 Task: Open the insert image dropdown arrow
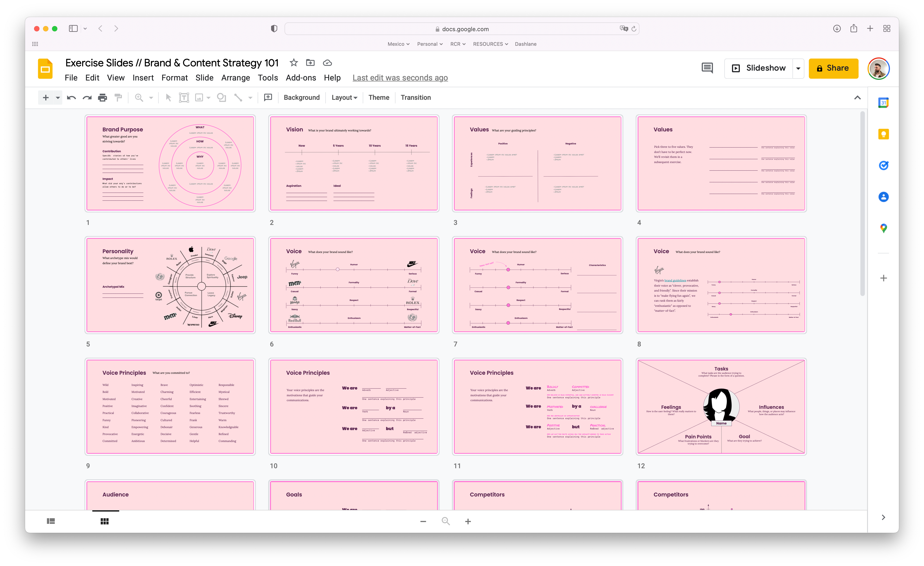click(x=209, y=98)
